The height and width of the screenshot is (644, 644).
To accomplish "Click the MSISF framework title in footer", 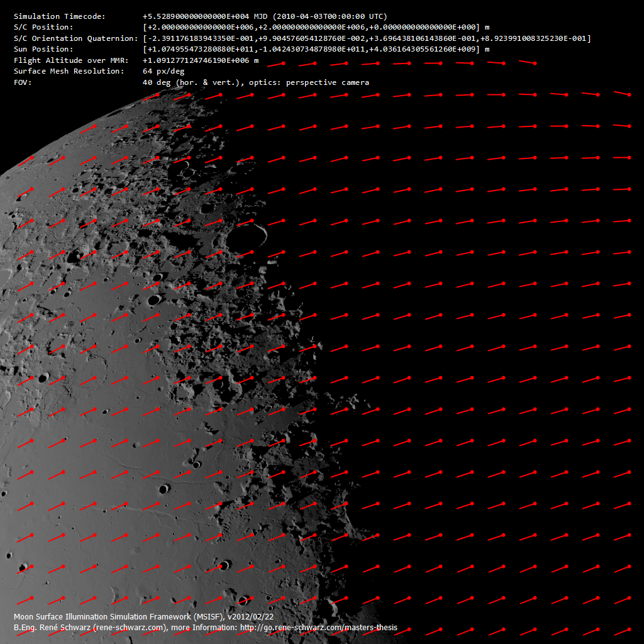I will click(143, 617).
